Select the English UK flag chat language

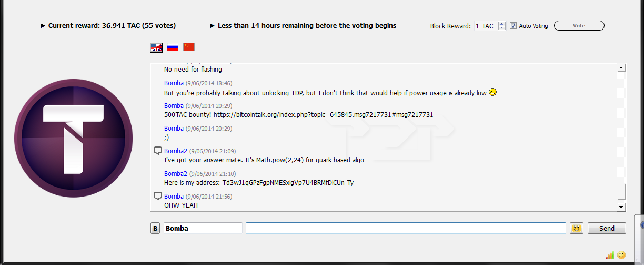pyautogui.click(x=156, y=47)
